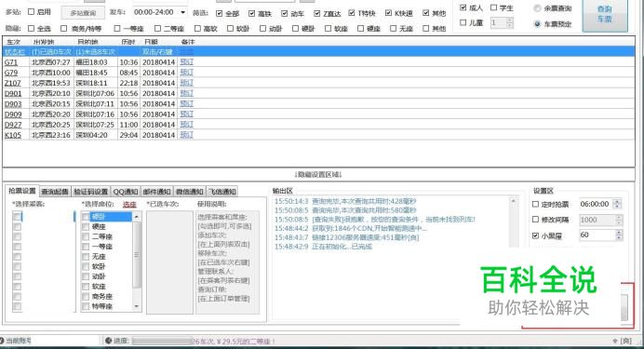644x349 pixels.
Task: Enable the 多站 启用 checkbox
Action: [32, 12]
